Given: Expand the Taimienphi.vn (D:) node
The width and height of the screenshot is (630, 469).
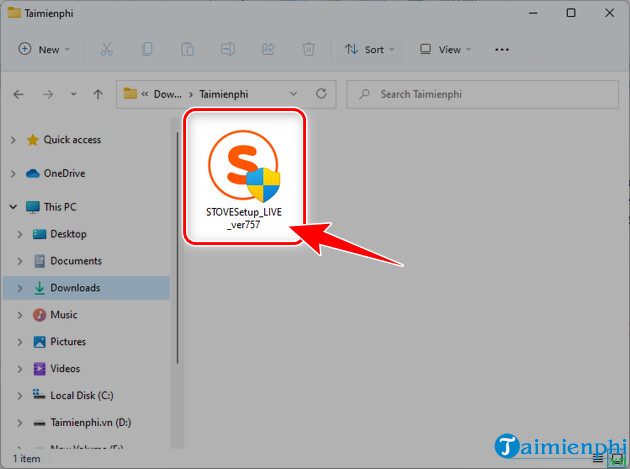Looking at the screenshot, I should 20,423.
